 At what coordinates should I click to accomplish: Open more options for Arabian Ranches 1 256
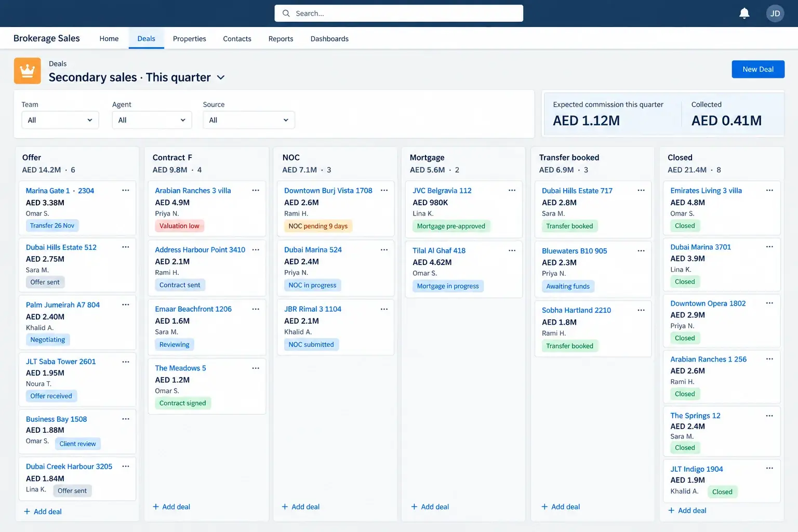770,359
